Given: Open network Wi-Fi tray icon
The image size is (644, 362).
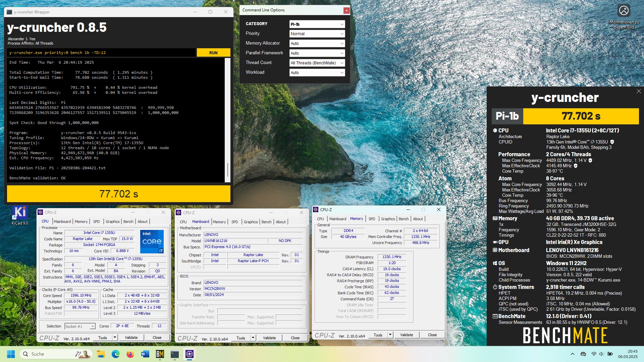Looking at the screenshot, I should pos(594,354).
